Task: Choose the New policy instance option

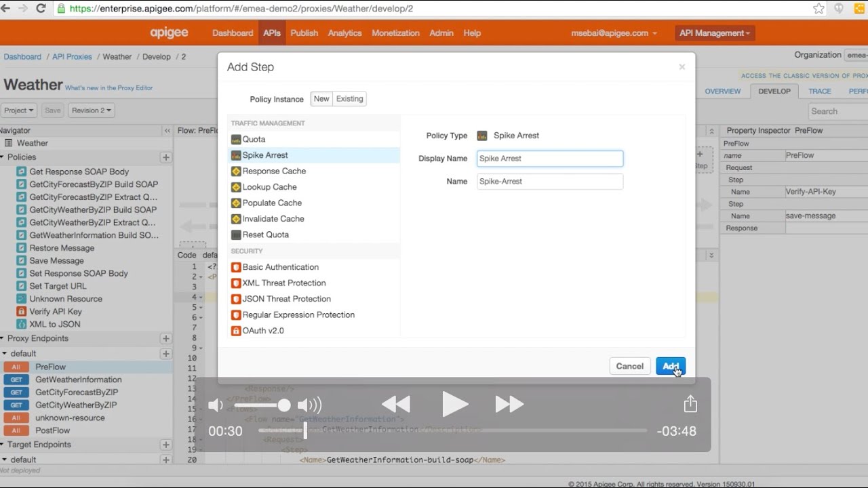Action: [321, 99]
